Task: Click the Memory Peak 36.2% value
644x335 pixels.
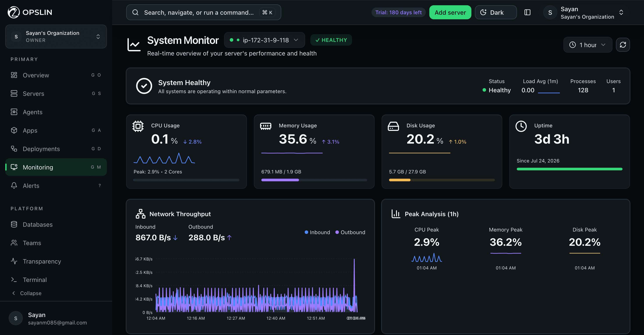Action: point(506,242)
